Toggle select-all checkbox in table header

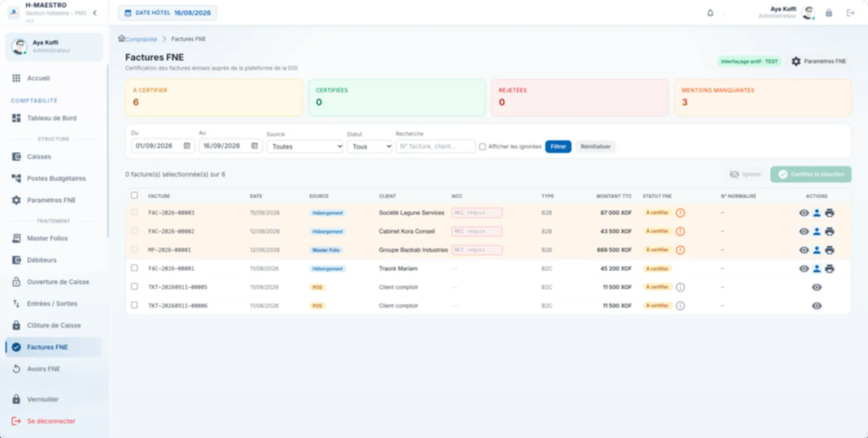[135, 195]
